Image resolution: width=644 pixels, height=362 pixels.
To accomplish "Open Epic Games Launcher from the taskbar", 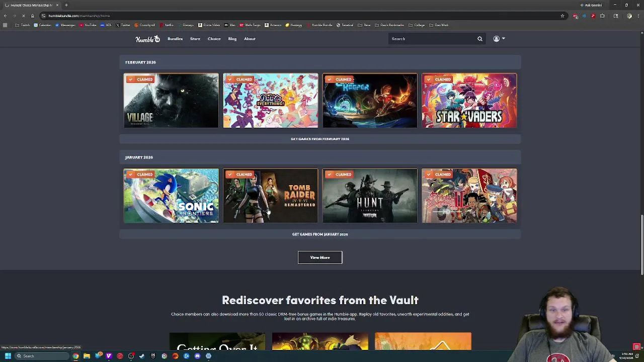I will tap(153, 356).
